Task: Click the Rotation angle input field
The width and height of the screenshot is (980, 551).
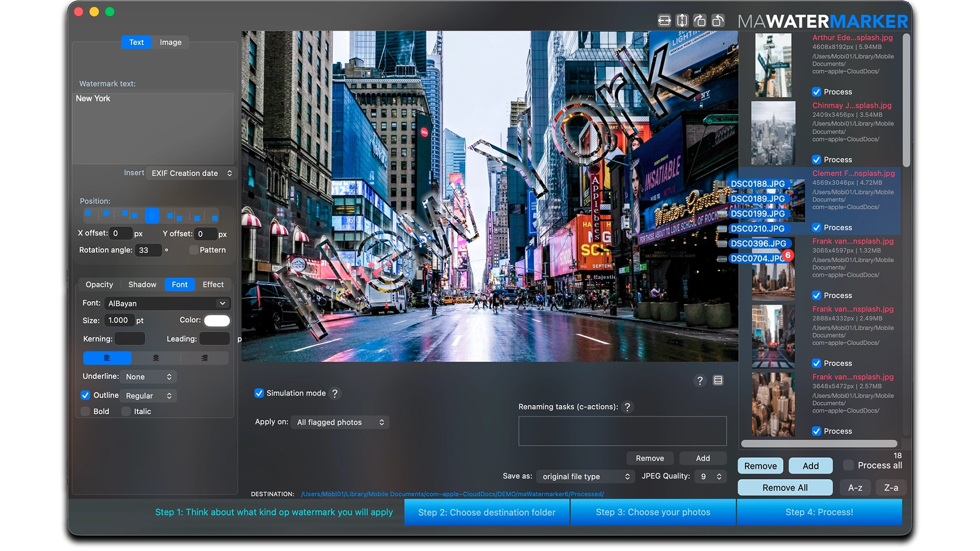Action: 148,250
